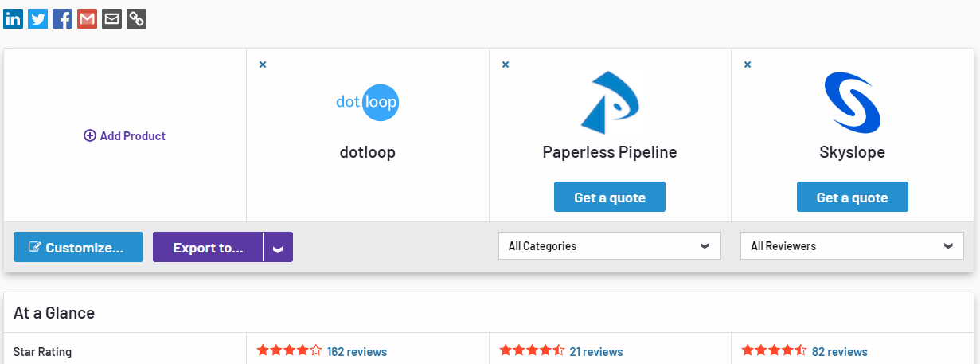Share via Gmail icon
The height and width of the screenshot is (364, 980).
(x=87, y=18)
